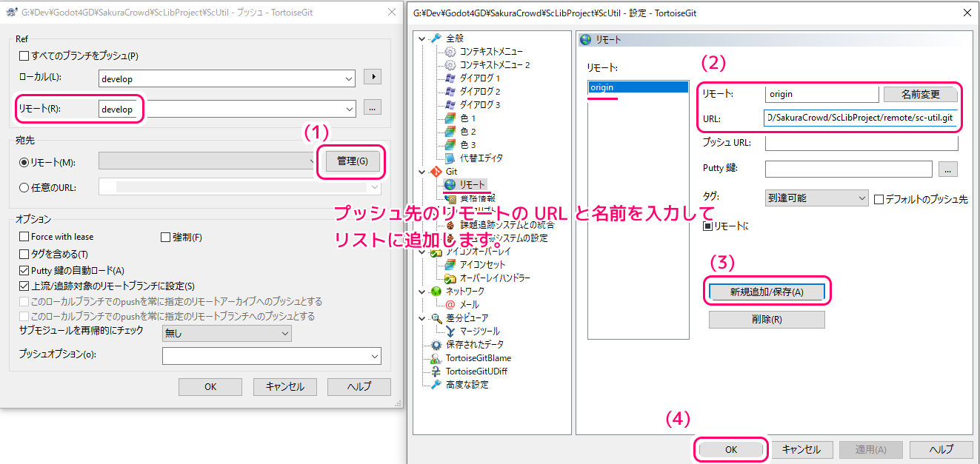Click the 色 1 palette icon
Image resolution: width=980 pixels, height=464 pixels.
click(x=450, y=118)
